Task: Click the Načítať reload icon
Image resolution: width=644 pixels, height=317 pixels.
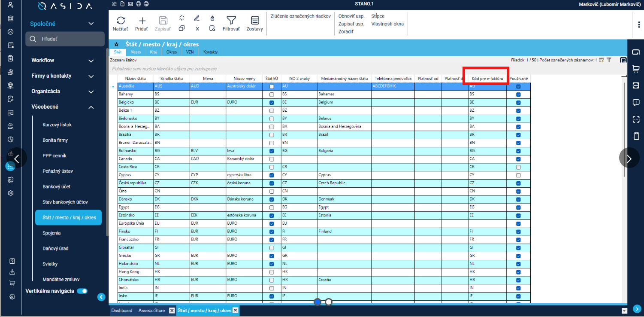Action: pyautogui.click(x=121, y=20)
